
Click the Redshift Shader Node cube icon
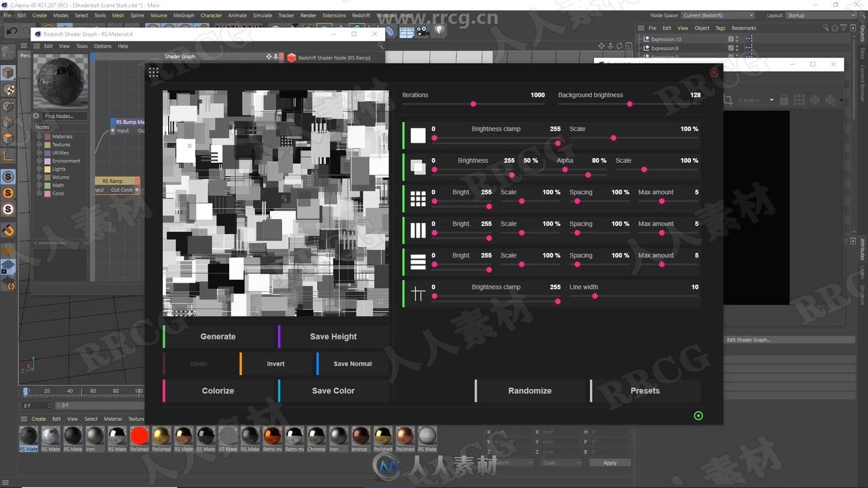click(292, 58)
